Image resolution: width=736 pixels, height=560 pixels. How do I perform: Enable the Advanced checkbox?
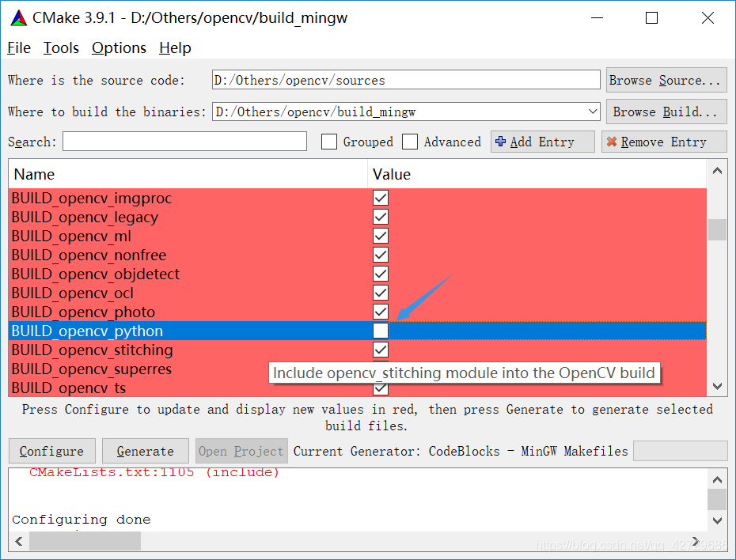(x=410, y=142)
